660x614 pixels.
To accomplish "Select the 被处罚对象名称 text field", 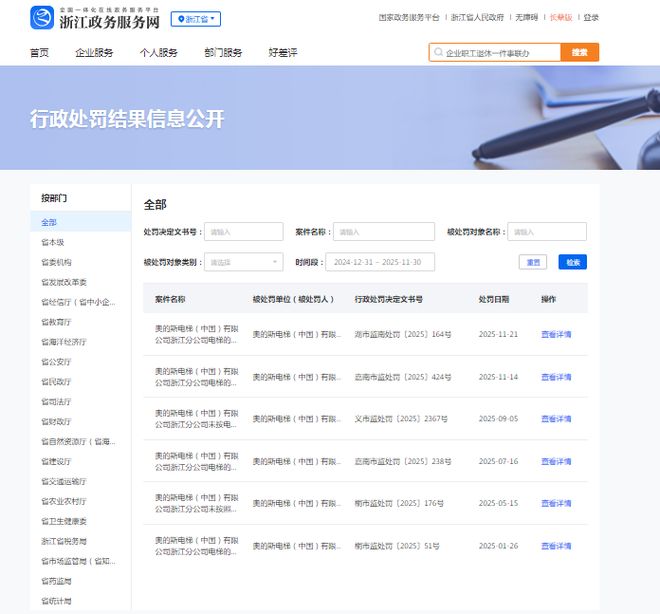I will (x=546, y=232).
